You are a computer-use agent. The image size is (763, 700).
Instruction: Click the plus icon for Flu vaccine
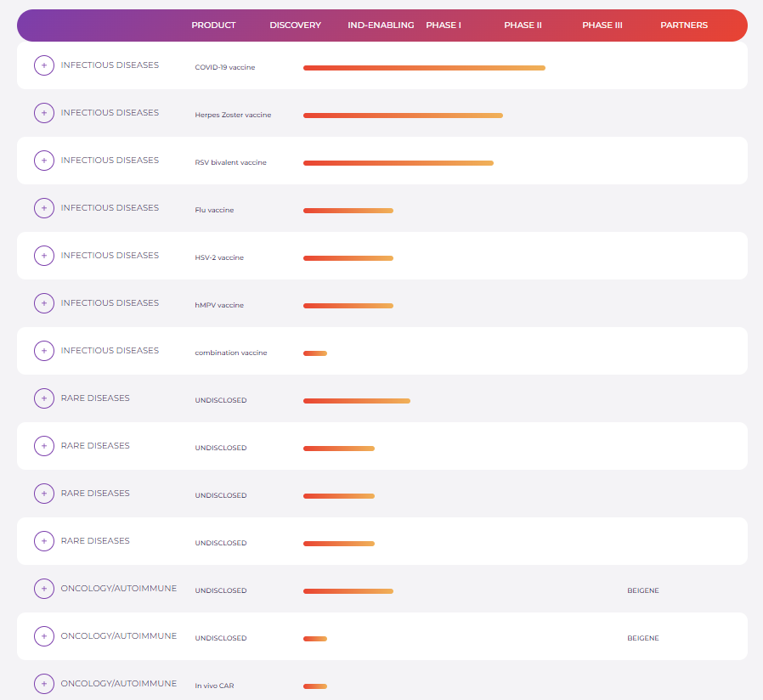44,208
